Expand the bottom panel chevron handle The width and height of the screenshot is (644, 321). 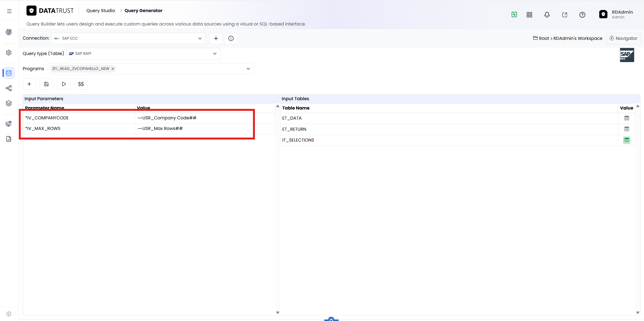tap(331, 319)
